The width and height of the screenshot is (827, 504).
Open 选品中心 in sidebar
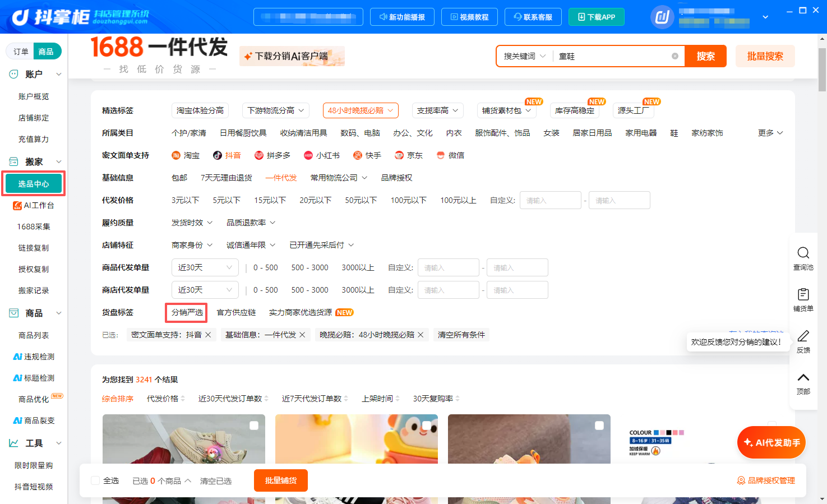click(x=34, y=184)
